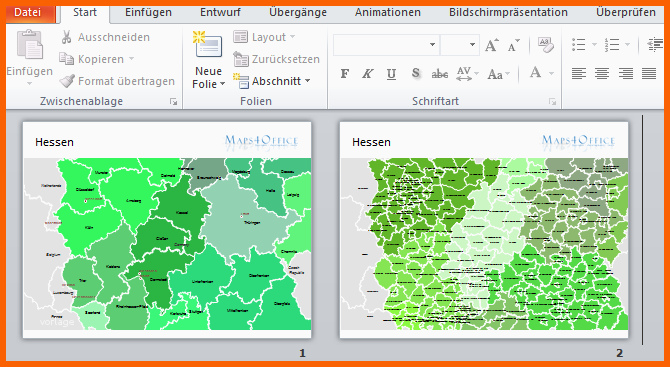The height and width of the screenshot is (367, 670).
Task: Select slide 1 Hessen thumbnail
Action: pos(167,230)
